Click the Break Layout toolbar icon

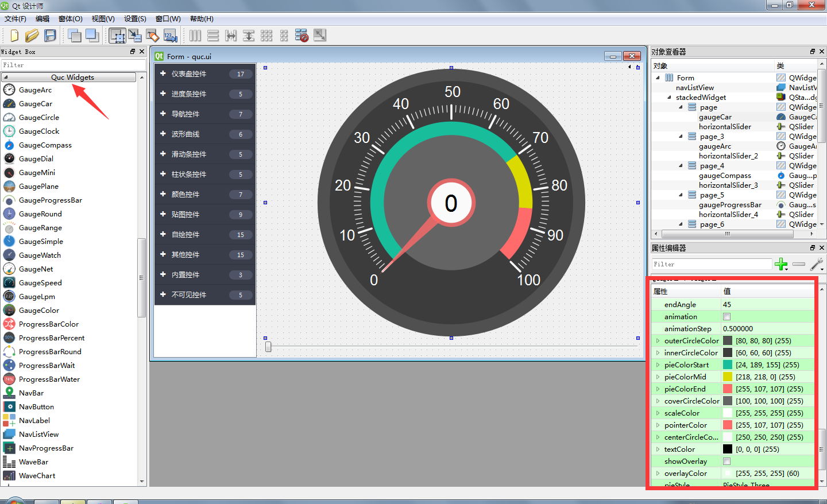tap(302, 36)
